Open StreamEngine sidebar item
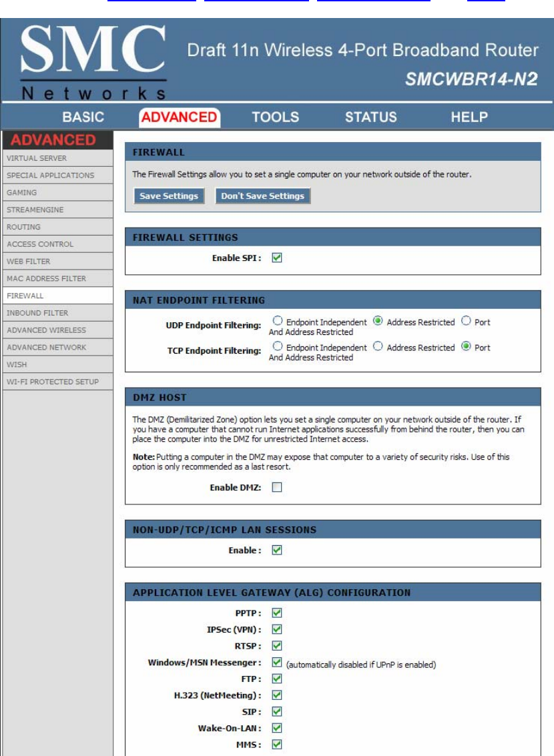Viewport: 554px width, 756px height. (58, 210)
